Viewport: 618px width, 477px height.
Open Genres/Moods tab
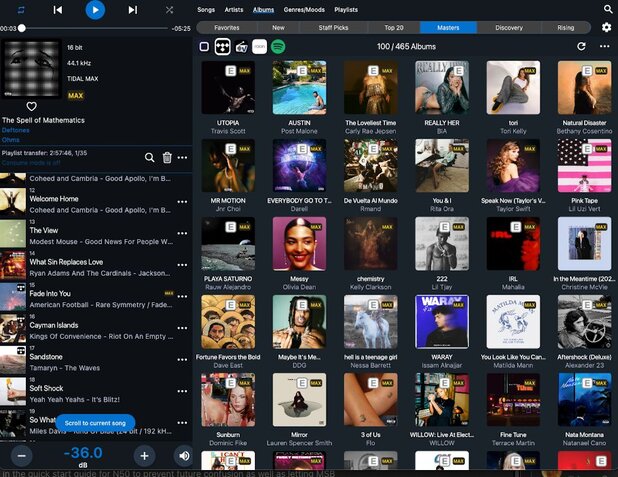[x=304, y=9]
